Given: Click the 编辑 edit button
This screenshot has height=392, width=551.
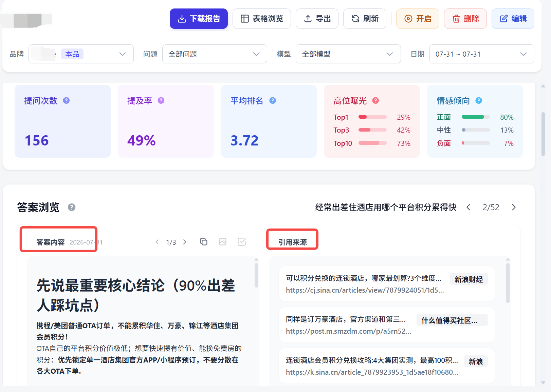Looking at the screenshot, I should [513, 19].
